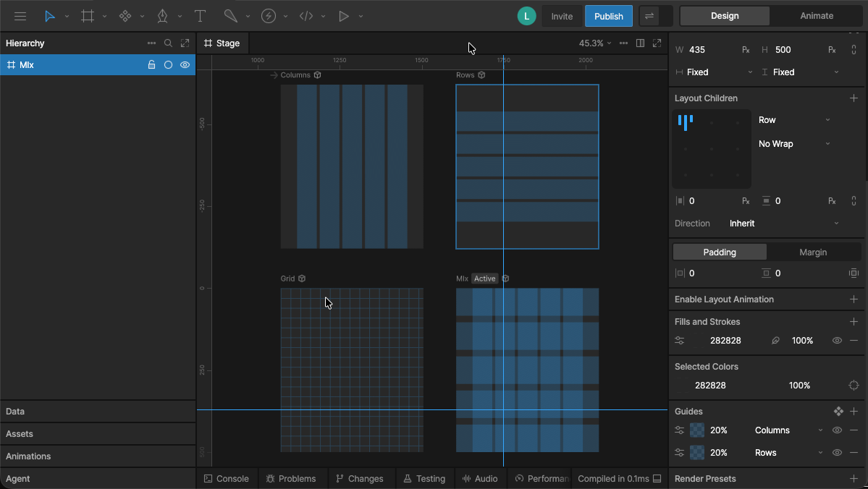Select the pointer selection tool

(x=50, y=16)
